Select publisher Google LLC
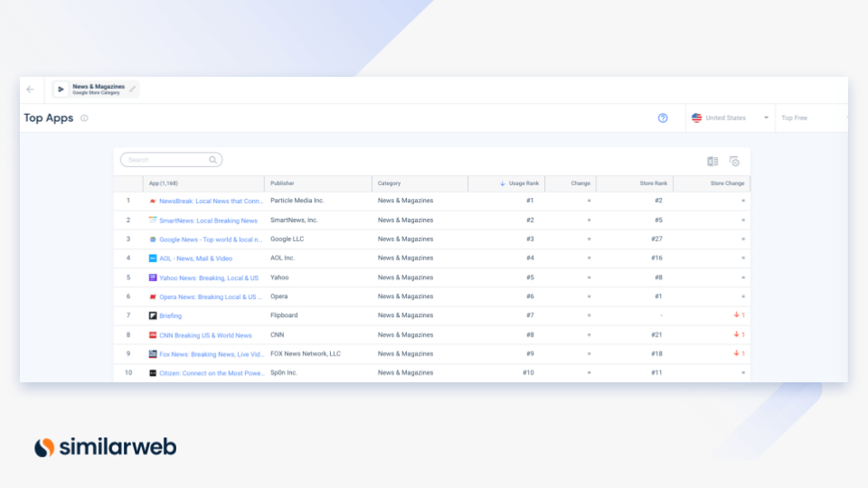Screen dimensions: 868x488 [x=287, y=239]
